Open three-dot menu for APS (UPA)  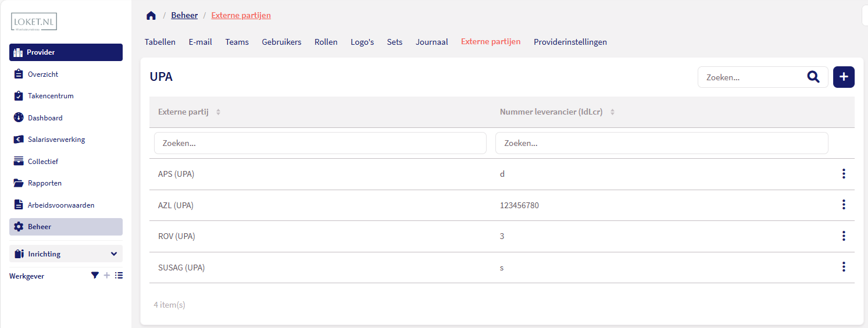tap(843, 174)
